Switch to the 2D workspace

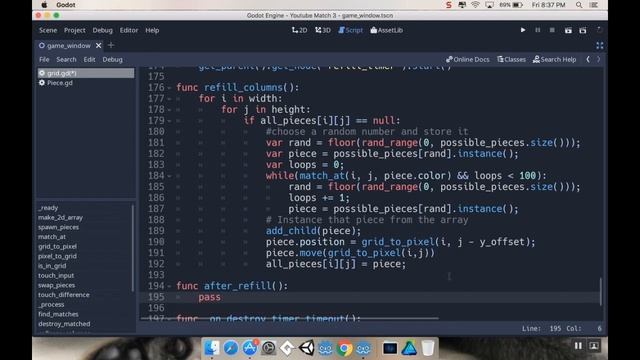pyautogui.click(x=300, y=30)
